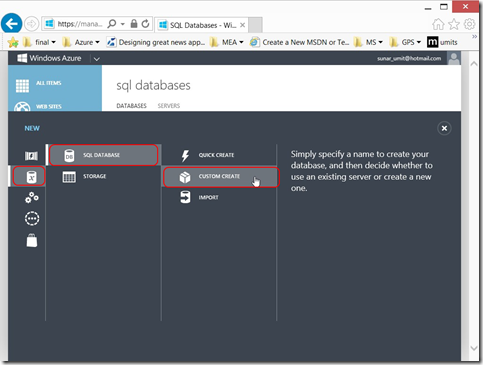Screen dimensions: 483x365
Task: Select the All Items grid icon
Action: pyautogui.click(x=22, y=86)
